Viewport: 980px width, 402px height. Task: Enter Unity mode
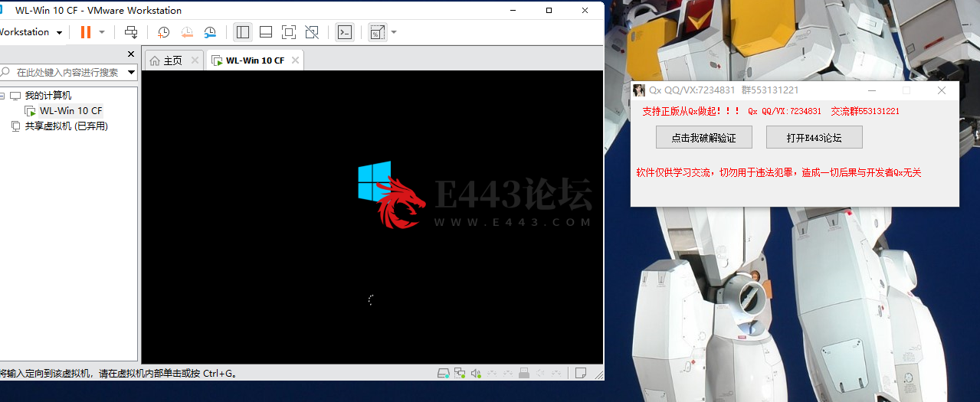(312, 32)
